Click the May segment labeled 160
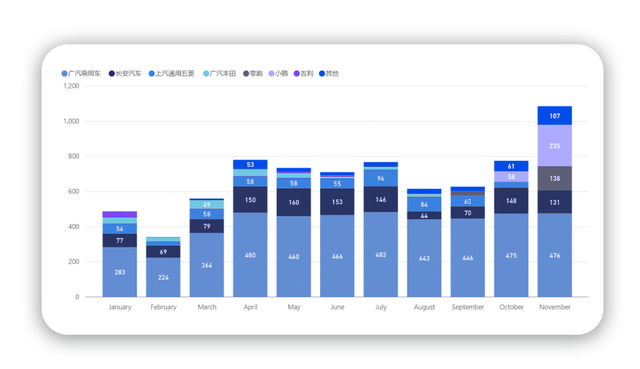The width and height of the screenshot is (640, 369). point(294,202)
